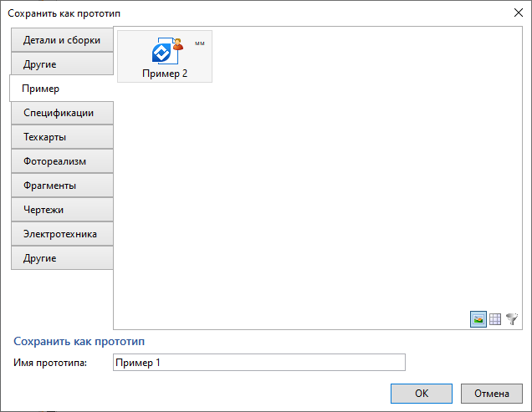
Task: Close the Сохранить как прототип dialog
Action: (x=517, y=12)
